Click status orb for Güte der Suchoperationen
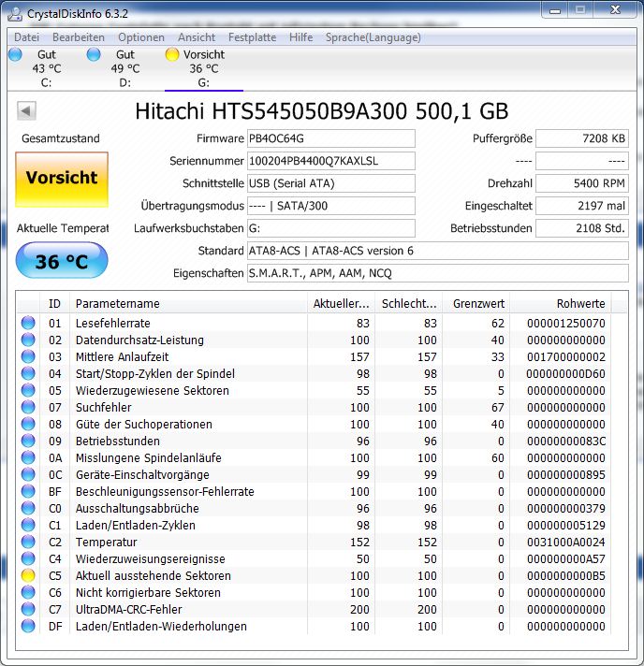Viewport: 644px width, 666px height. [28, 425]
